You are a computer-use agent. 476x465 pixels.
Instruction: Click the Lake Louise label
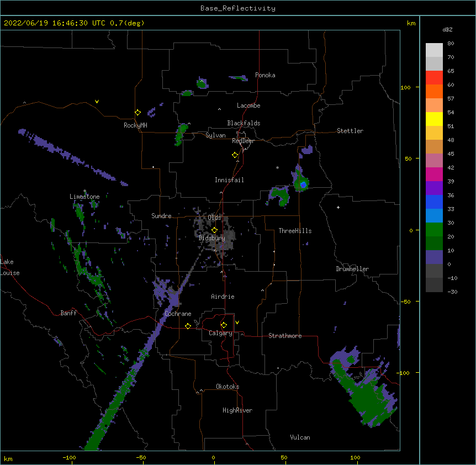point(10,267)
